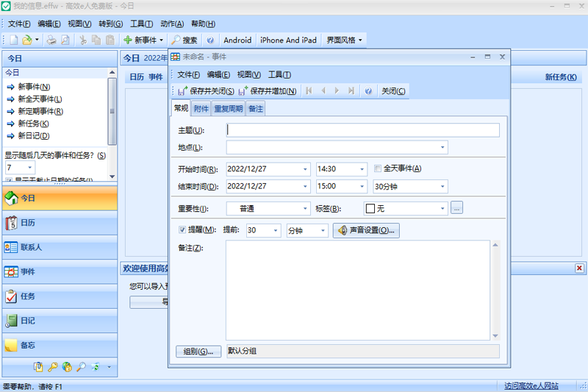Enable the 全天事件 all-day checkbox
The height and width of the screenshot is (392, 588).
(378, 168)
